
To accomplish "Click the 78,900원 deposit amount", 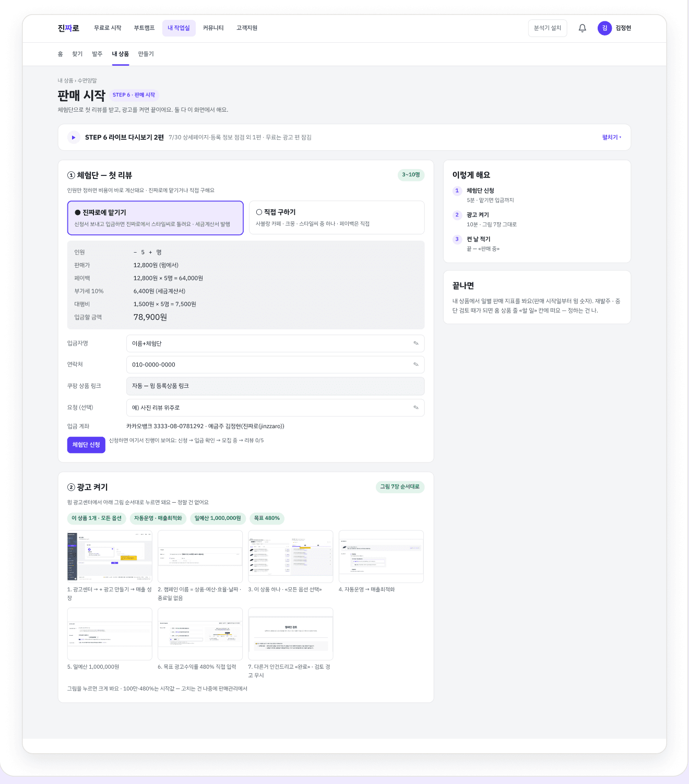I will click(x=150, y=317).
